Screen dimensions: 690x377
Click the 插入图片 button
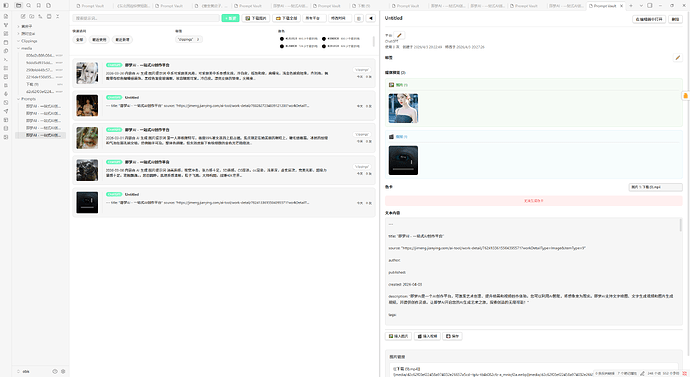point(398,336)
